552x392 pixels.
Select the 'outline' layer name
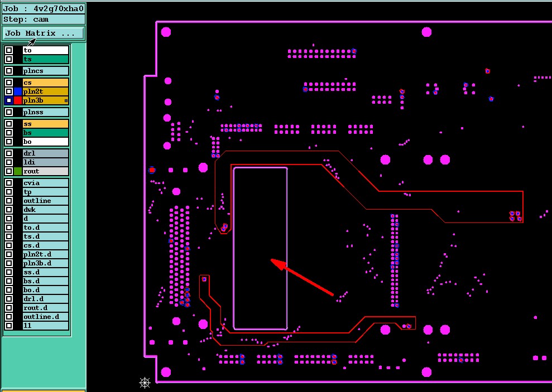tap(45, 201)
